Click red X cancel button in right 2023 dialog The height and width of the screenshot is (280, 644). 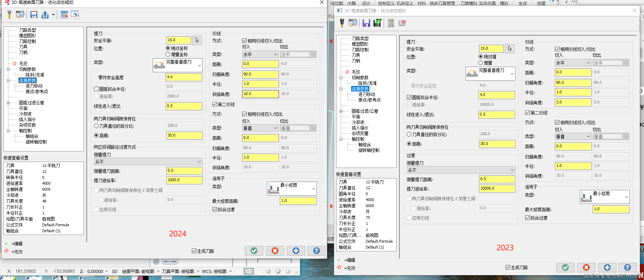pyautogui.click(x=586, y=267)
